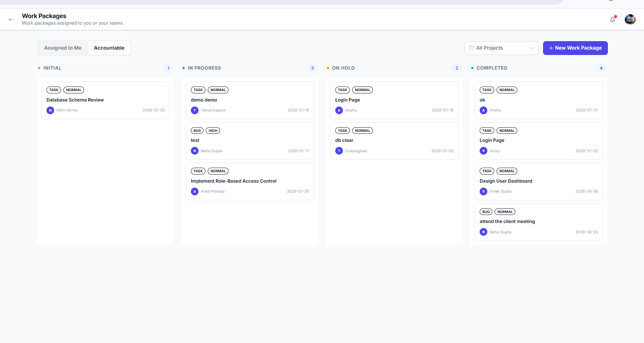This screenshot has height=343, width=644.
Task: Click the Completed count badge 4
Action: pyautogui.click(x=601, y=68)
